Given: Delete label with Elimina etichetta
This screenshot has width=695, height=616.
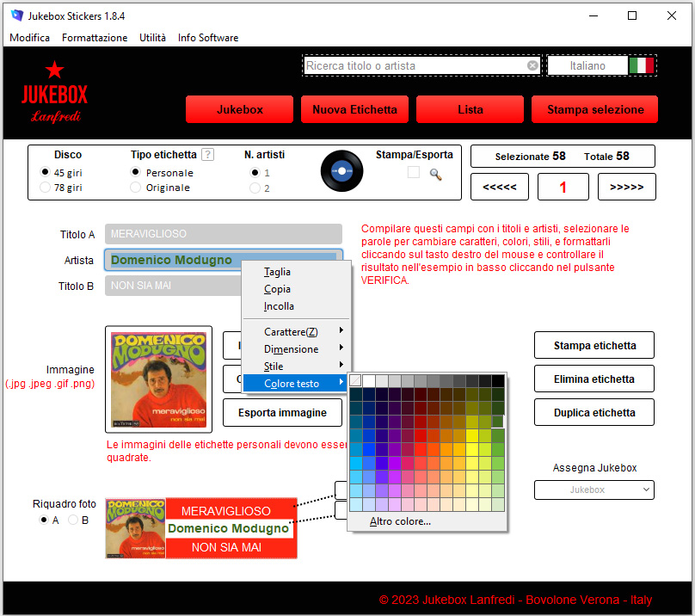Looking at the screenshot, I should [x=594, y=379].
